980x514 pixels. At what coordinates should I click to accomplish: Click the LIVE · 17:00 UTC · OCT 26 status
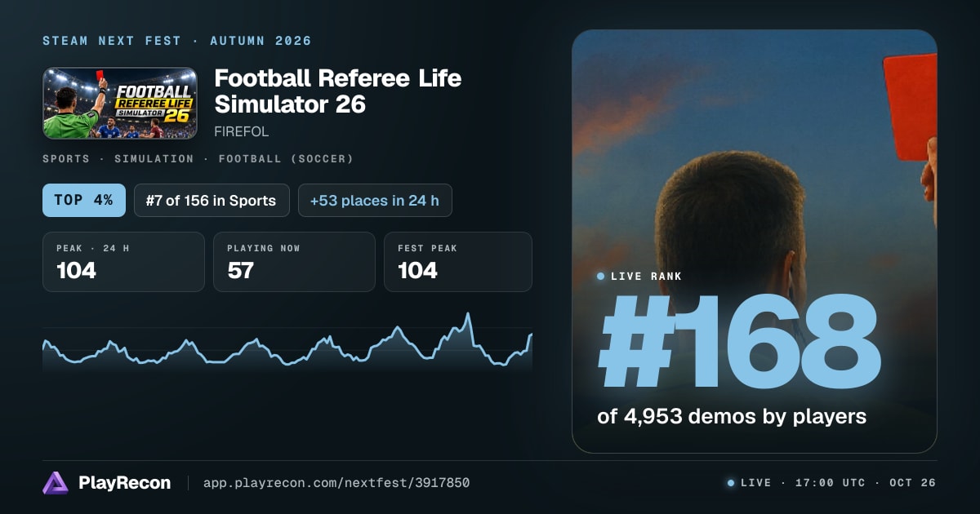point(838,483)
